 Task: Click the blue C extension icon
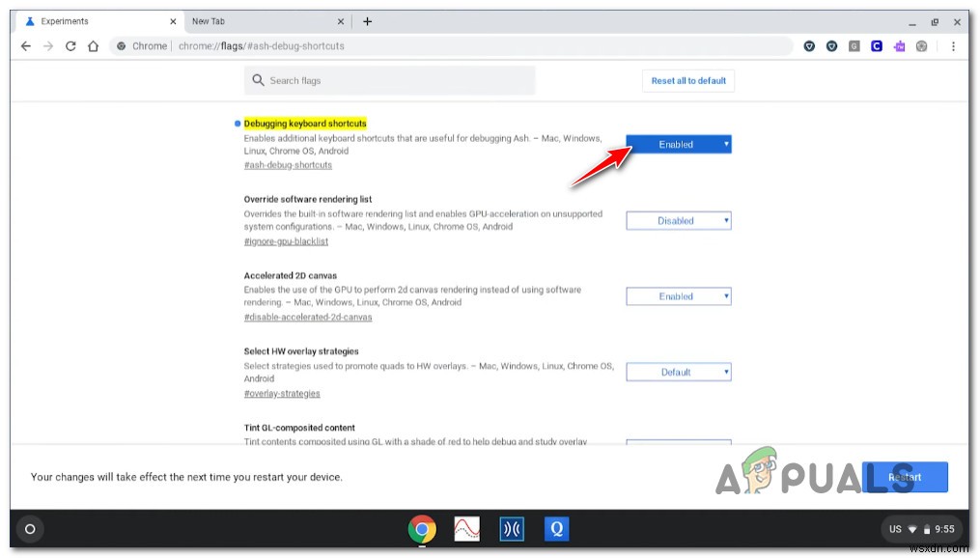877,46
